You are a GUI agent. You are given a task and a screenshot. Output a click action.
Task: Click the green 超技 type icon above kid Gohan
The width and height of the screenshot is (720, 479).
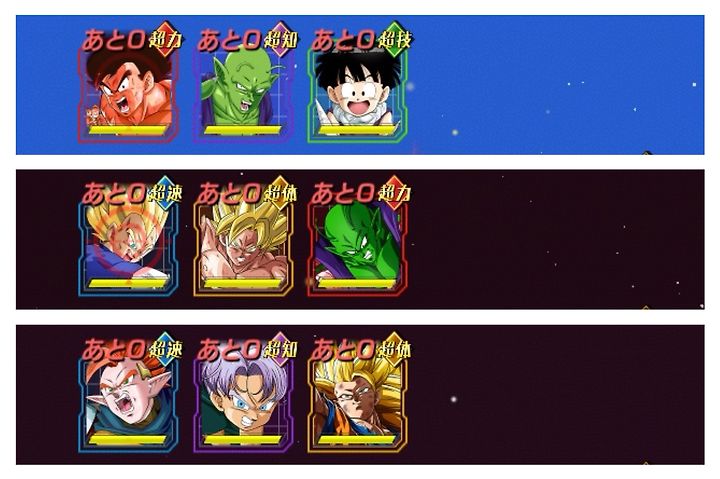(x=394, y=40)
